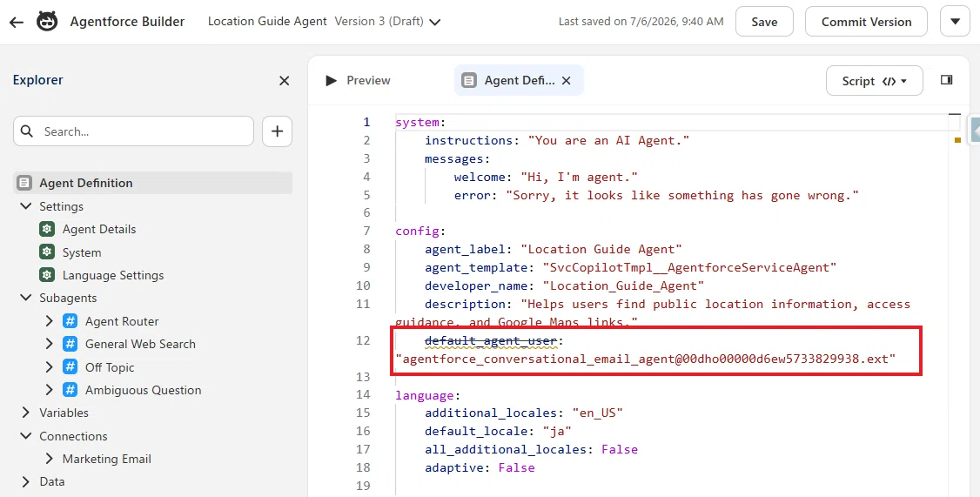Image resolution: width=980 pixels, height=497 pixels.
Task: Select Marketing Email connection
Action: pos(107,459)
